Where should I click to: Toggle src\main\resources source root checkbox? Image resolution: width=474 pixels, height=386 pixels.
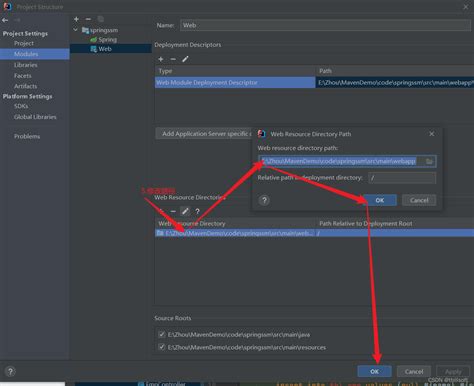(x=162, y=347)
